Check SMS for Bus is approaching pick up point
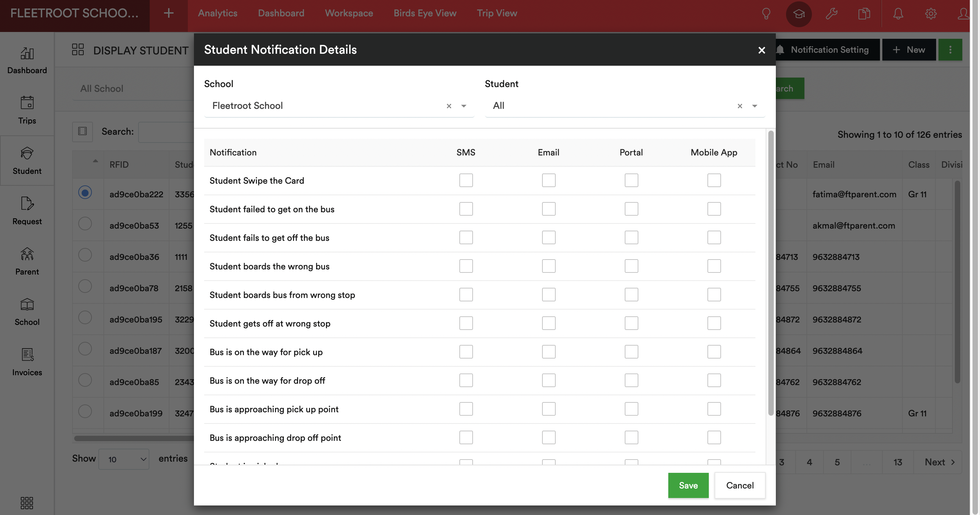The height and width of the screenshot is (515, 980). point(466,409)
